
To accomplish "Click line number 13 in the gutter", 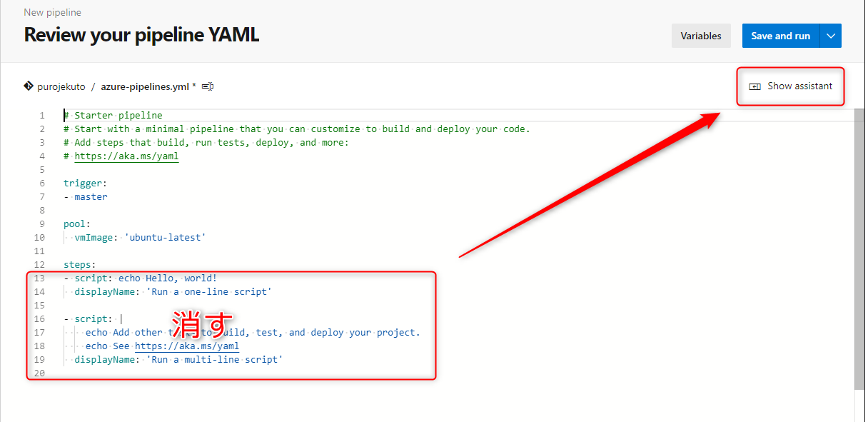I will pos(39,278).
